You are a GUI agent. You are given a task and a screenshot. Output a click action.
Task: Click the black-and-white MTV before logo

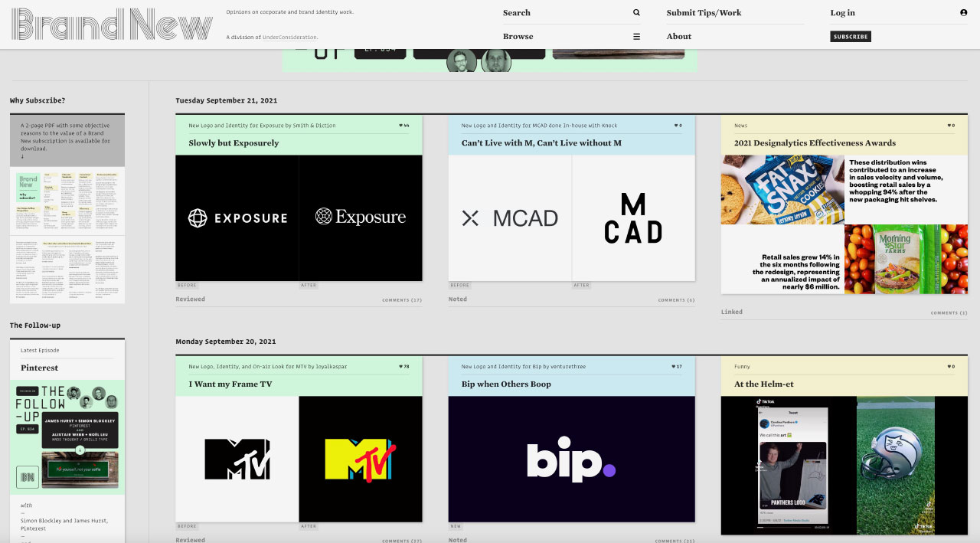[x=237, y=460]
